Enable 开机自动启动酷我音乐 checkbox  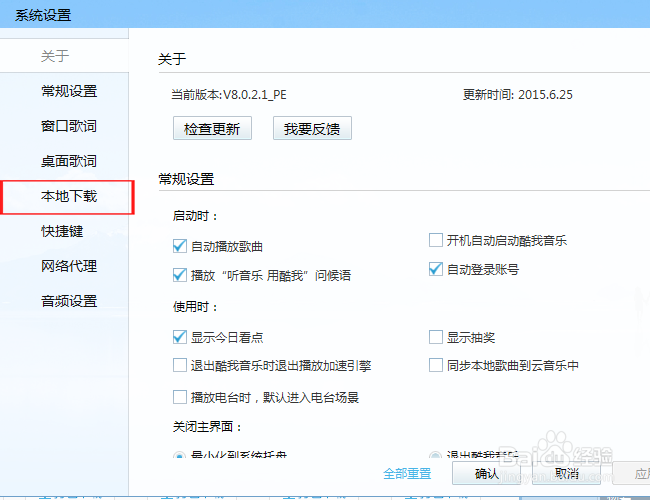436,240
